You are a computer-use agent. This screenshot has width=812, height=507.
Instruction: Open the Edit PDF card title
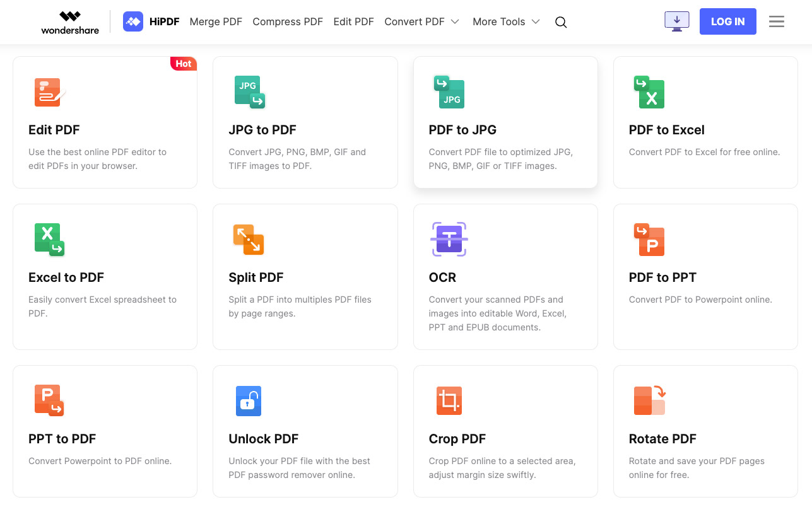54,130
